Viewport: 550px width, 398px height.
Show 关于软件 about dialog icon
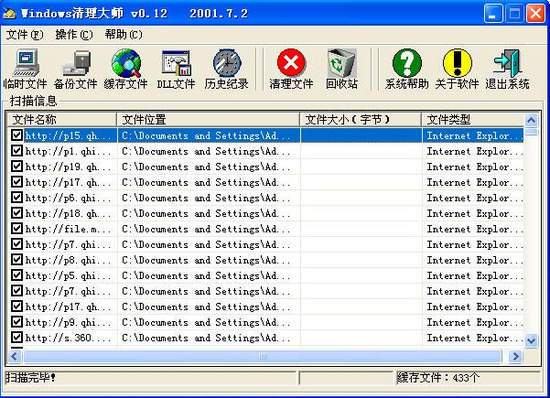point(457,69)
